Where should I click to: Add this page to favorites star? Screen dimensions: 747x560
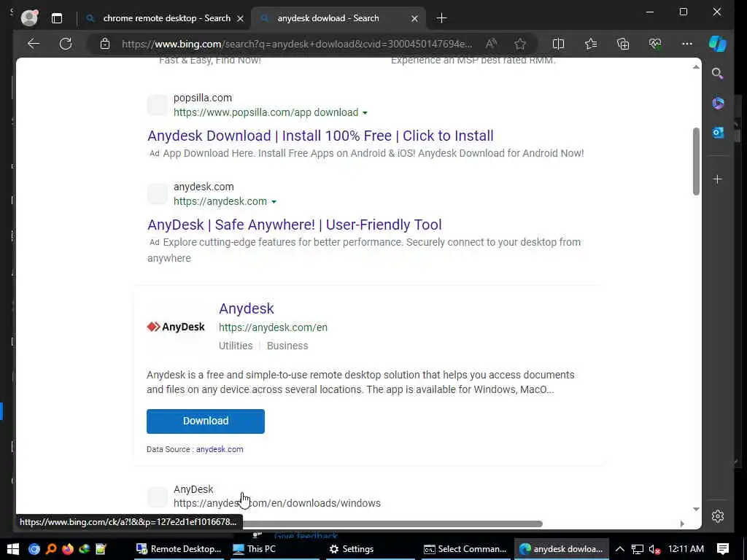click(519, 44)
